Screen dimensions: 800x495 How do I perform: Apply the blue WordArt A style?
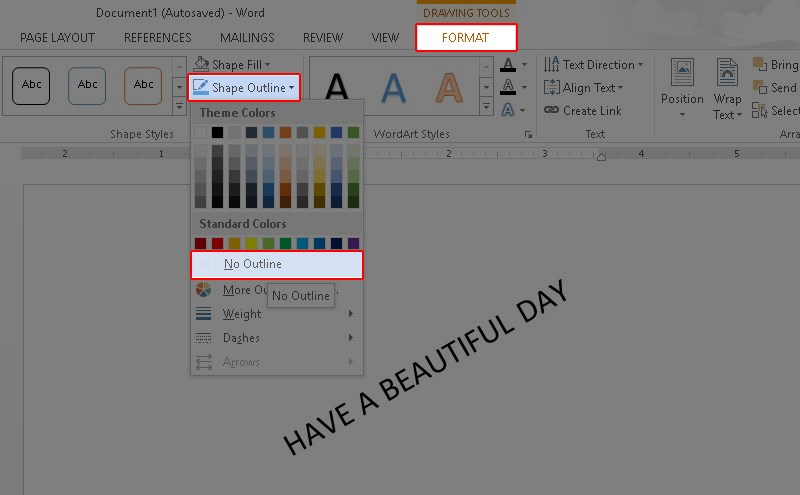pos(395,89)
